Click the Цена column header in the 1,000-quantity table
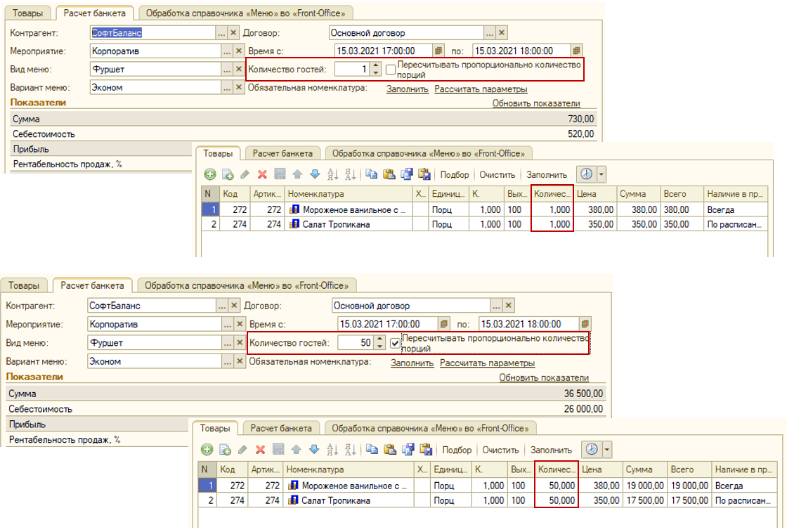The height and width of the screenshot is (532, 787). 594,194
